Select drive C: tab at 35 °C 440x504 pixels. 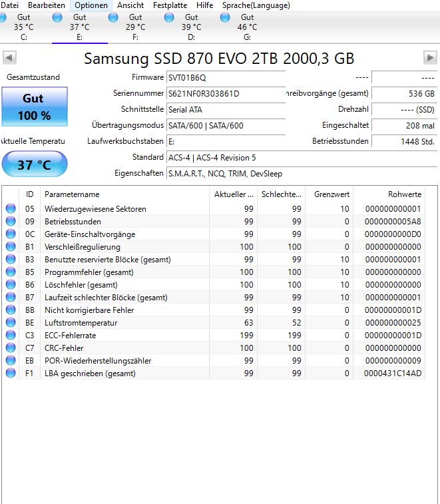point(24,27)
